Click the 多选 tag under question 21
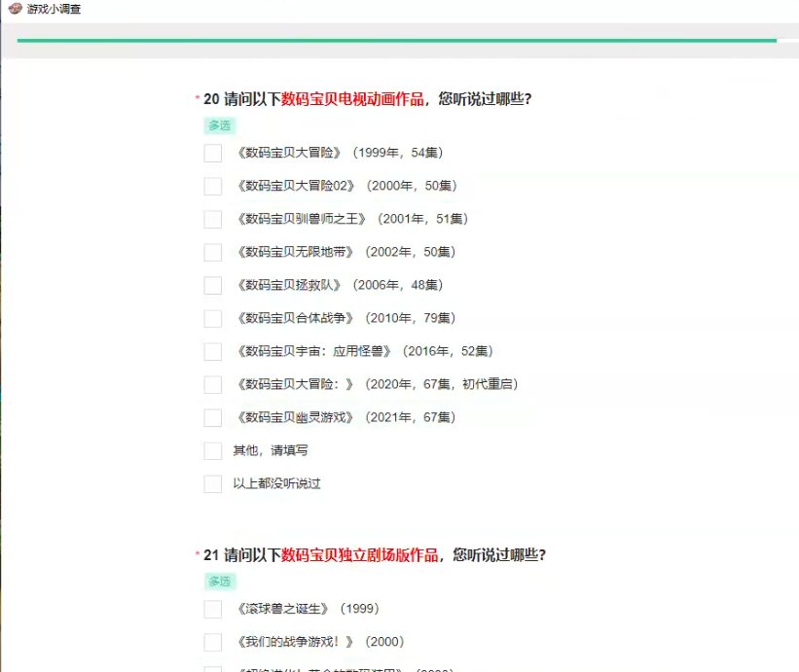This screenshot has width=799, height=672. (220, 582)
